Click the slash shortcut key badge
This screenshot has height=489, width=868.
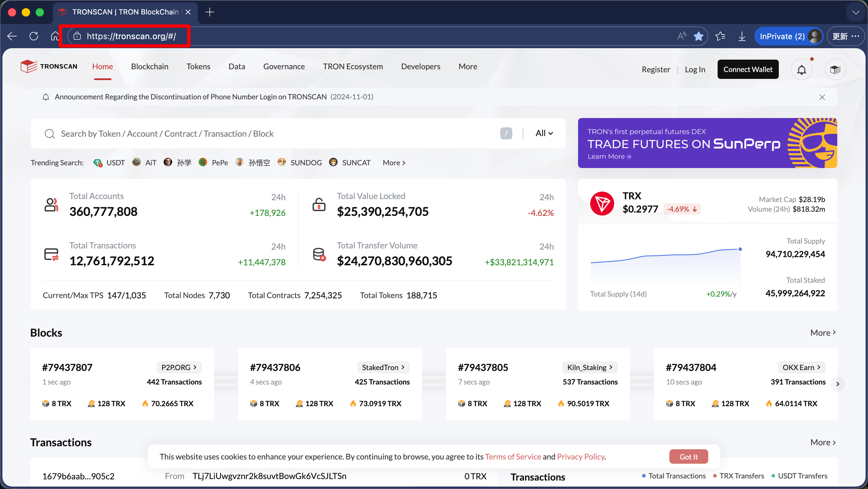tap(506, 133)
